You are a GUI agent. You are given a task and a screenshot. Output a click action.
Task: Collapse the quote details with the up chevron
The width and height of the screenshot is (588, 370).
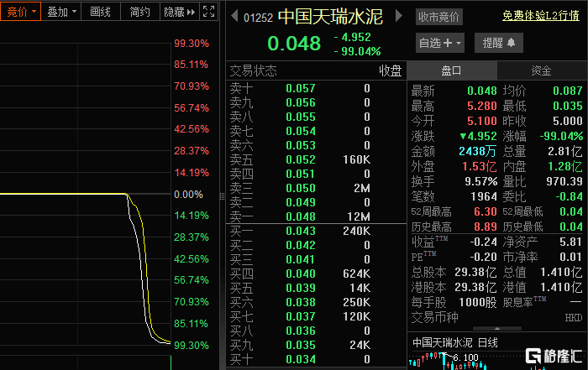pos(497,328)
